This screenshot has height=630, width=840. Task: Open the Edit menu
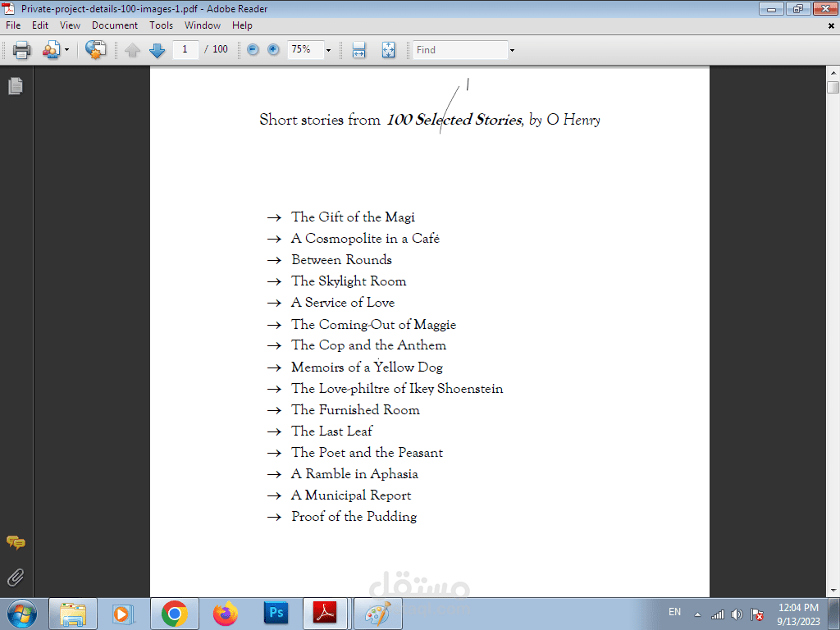39,25
